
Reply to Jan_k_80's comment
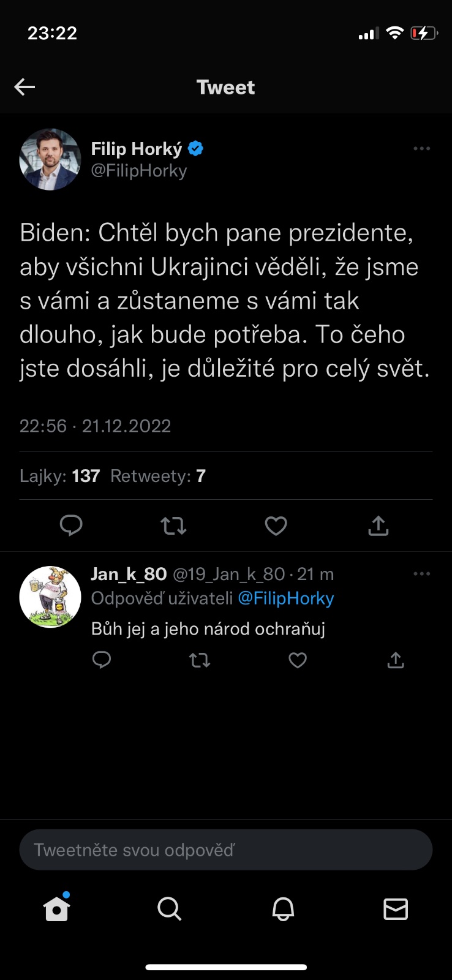pyautogui.click(x=102, y=660)
